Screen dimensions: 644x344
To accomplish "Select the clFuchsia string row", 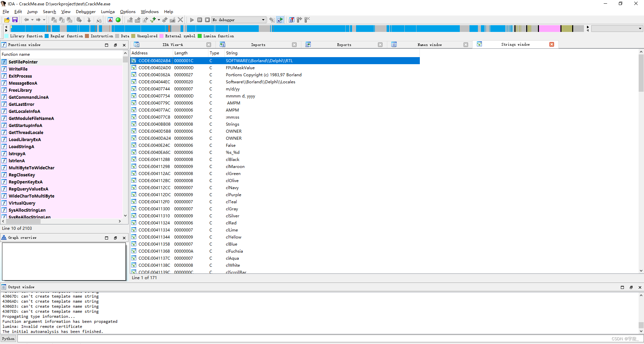I will coord(275,251).
